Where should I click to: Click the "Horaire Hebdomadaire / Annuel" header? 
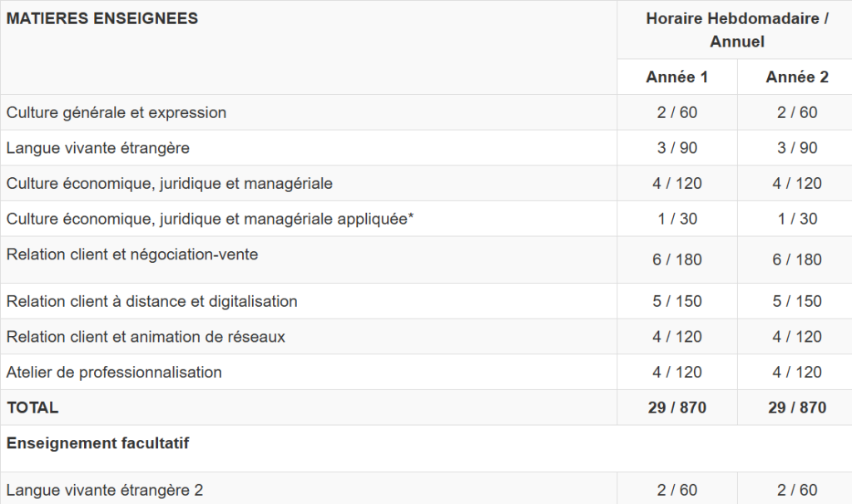point(736,30)
